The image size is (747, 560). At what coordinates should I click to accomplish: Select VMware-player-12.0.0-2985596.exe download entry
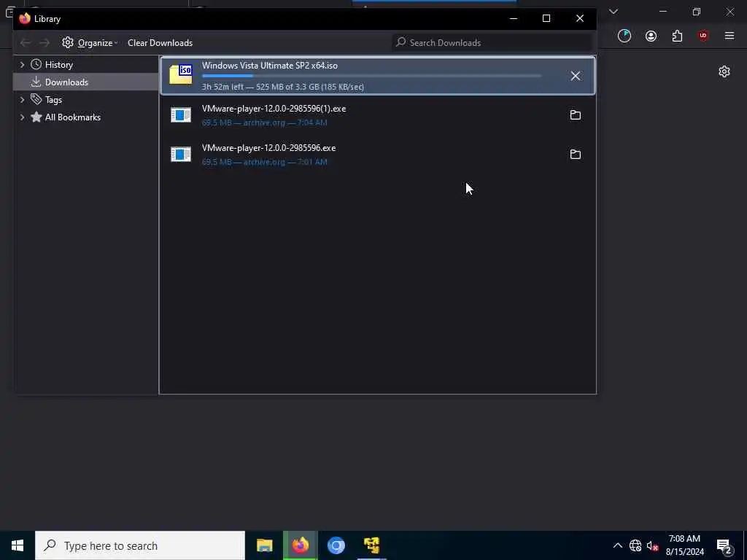point(377,155)
